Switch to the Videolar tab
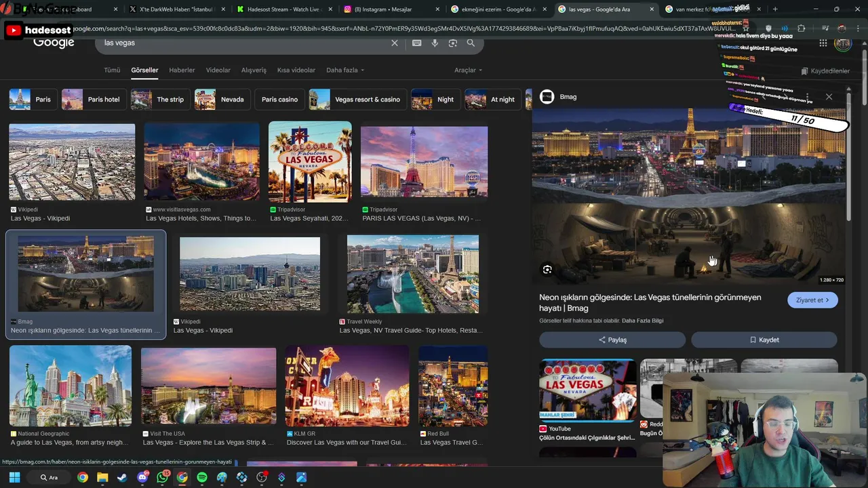Screen dimensions: 868x488 (x=218, y=70)
